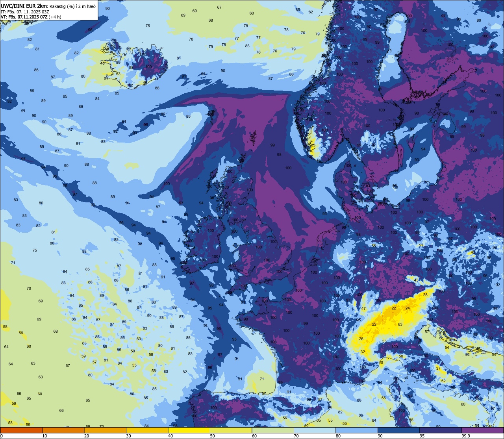The width and height of the screenshot is (504, 439).
Task: Click the humidity value 51 on the map
Action: tap(421, 245)
